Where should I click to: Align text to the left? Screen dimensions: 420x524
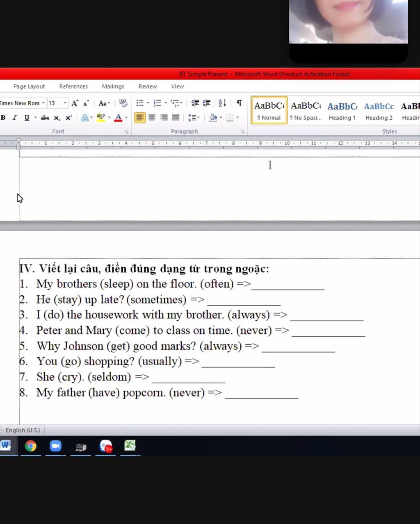coord(140,118)
